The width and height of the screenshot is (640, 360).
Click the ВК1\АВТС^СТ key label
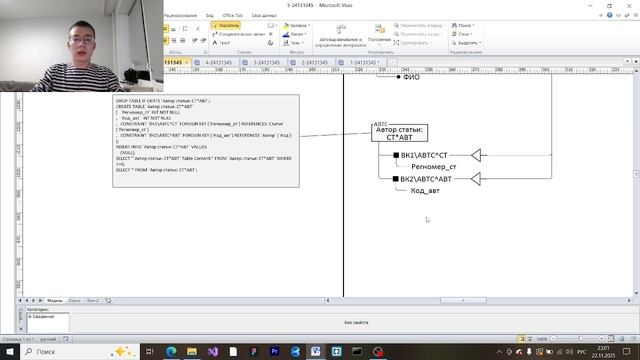pyautogui.click(x=424, y=155)
